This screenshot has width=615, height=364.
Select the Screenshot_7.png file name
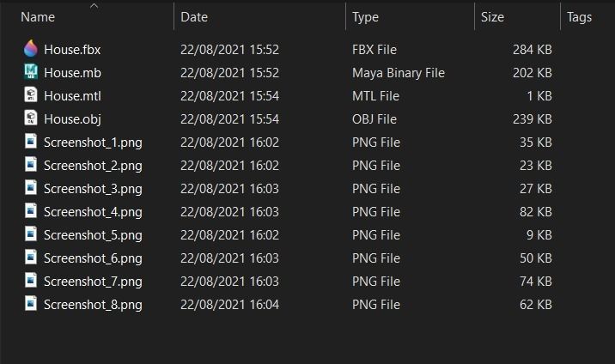93,282
